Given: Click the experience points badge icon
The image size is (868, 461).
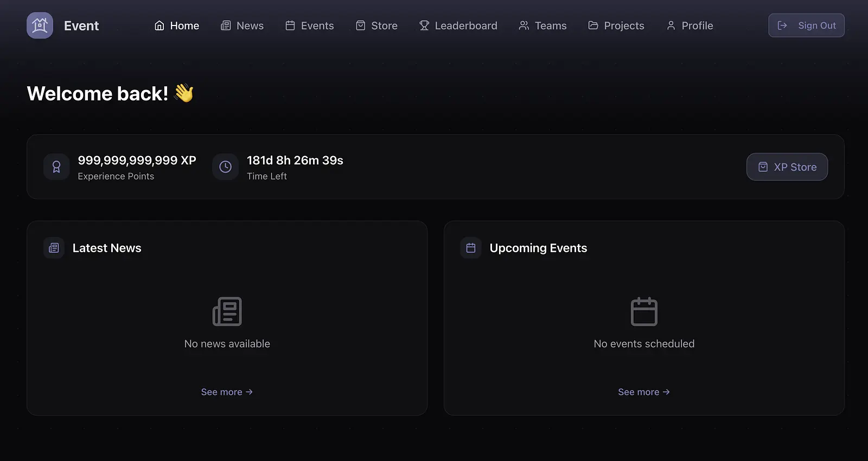Looking at the screenshot, I should (x=56, y=167).
